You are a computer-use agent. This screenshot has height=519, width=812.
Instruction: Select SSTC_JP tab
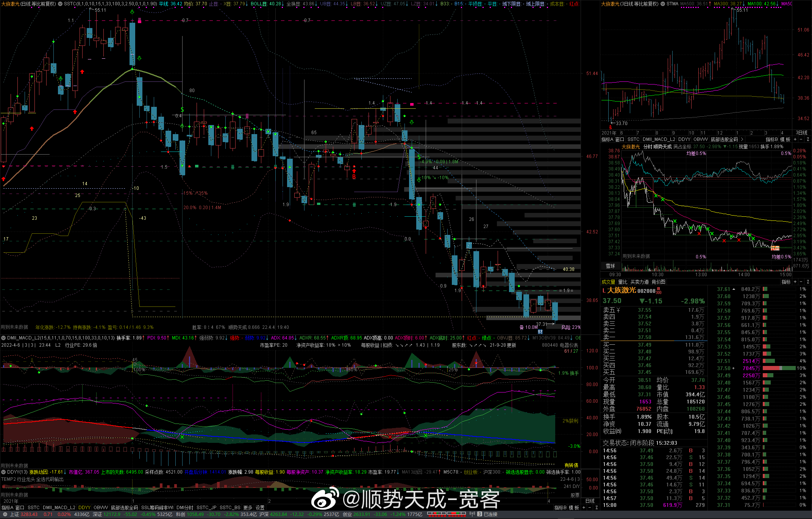[x=206, y=508]
